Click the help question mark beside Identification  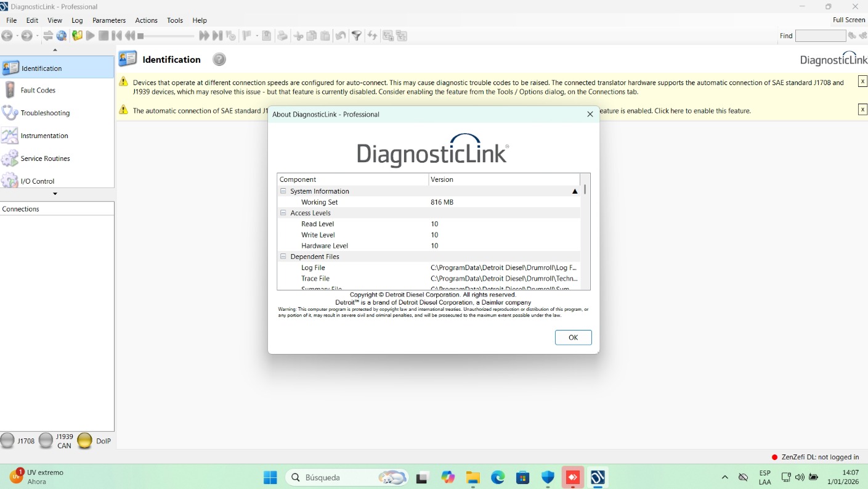point(219,60)
